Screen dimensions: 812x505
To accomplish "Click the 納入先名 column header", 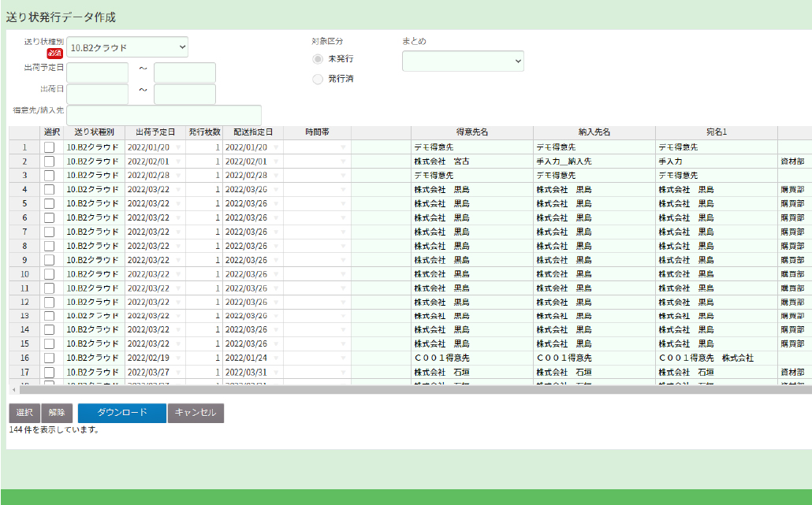I will point(594,132).
